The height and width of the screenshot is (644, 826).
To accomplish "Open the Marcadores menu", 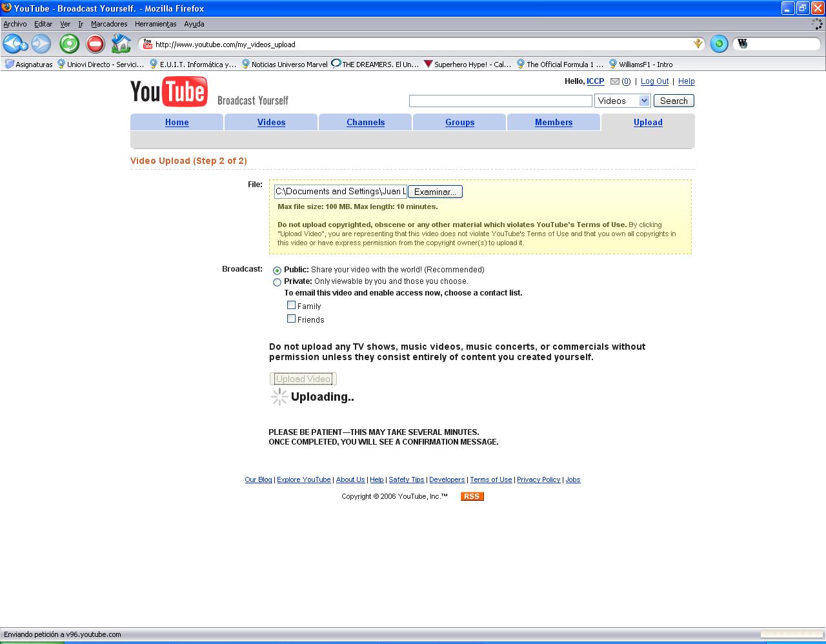I will click(x=109, y=24).
